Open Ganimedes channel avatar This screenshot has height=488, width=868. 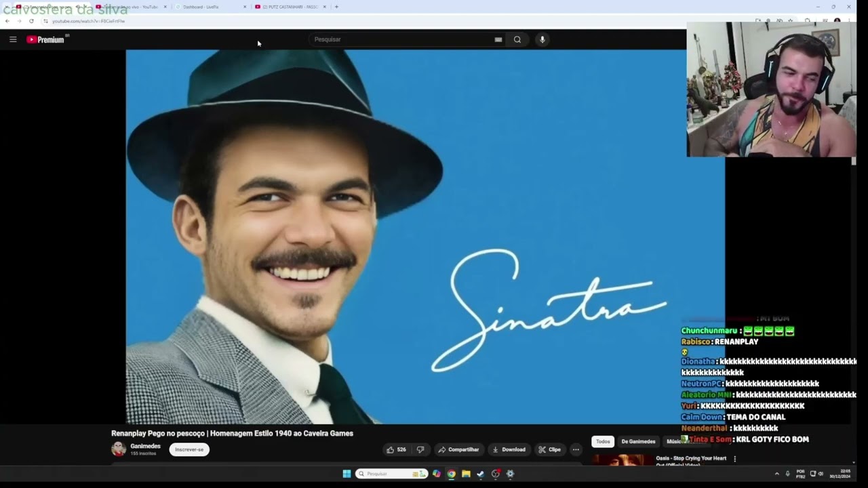pyautogui.click(x=119, y=449)
